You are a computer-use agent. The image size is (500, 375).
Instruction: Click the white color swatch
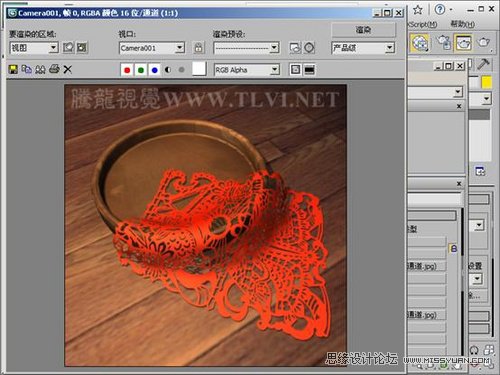click(x=199, y=69)
